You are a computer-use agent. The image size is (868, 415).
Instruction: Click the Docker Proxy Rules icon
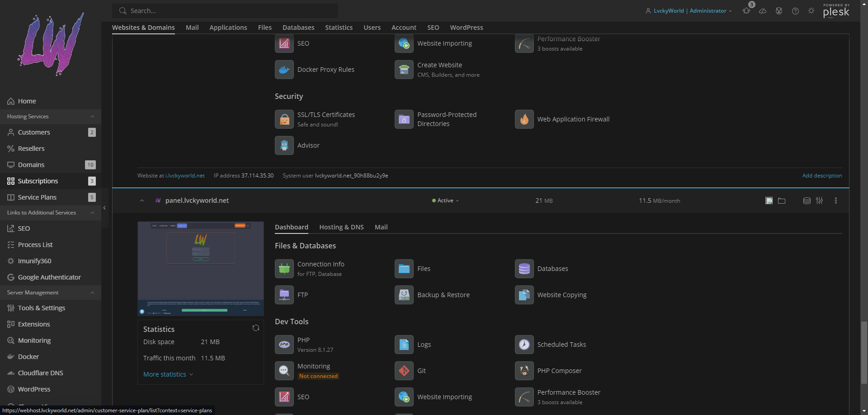[x=284, y=70]
